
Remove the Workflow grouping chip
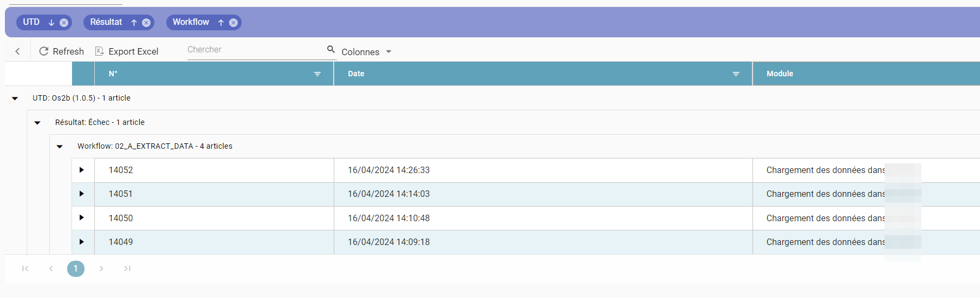(233, 23)
